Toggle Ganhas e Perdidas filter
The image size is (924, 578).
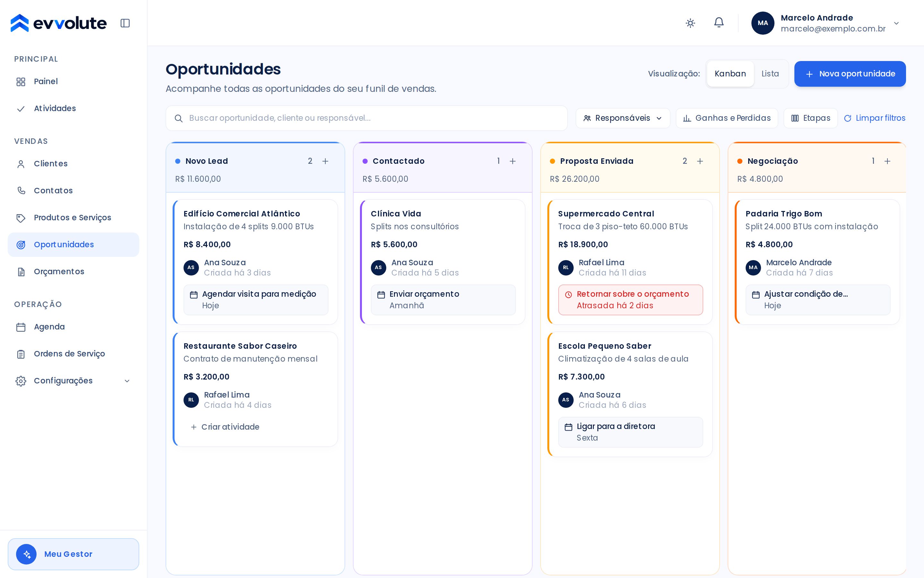coord(726,118)
